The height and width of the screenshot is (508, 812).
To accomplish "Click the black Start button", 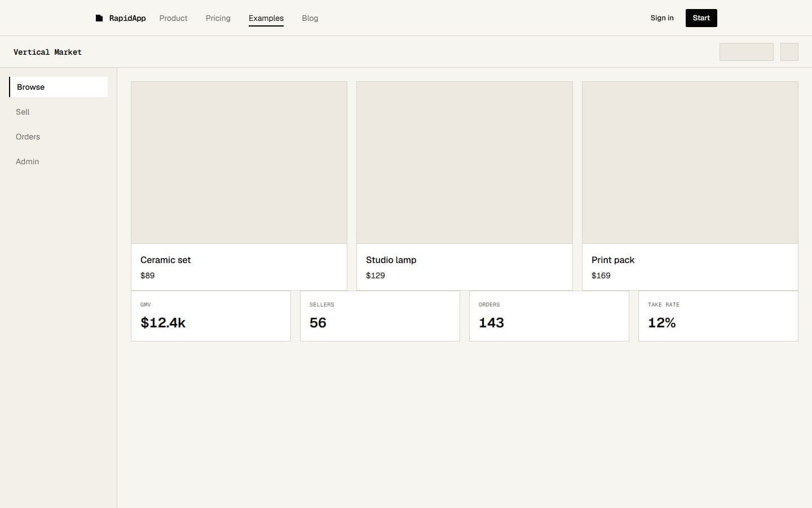I will 701,18.
